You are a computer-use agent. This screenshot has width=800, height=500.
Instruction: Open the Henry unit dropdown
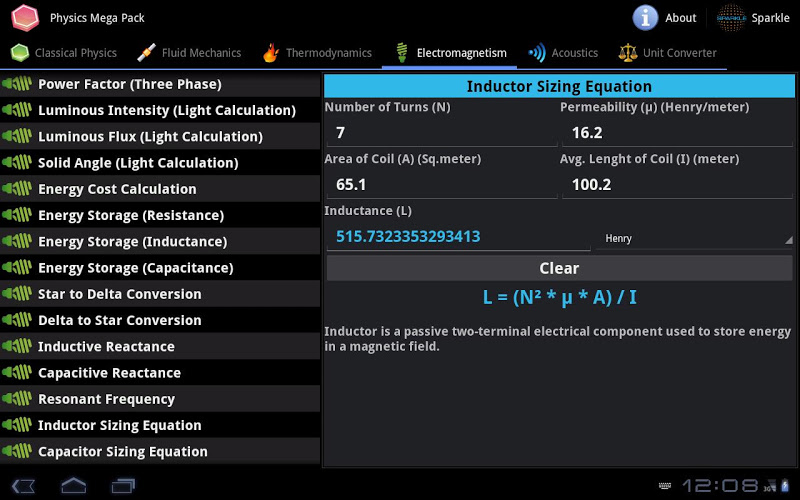coord(694,238)
